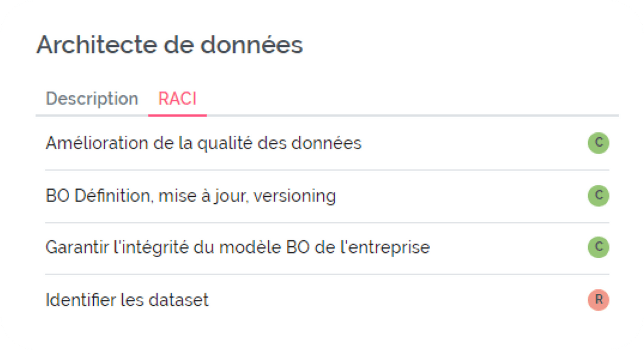Select the BO Définition, mise à jour, versioning row

(191, 196)
